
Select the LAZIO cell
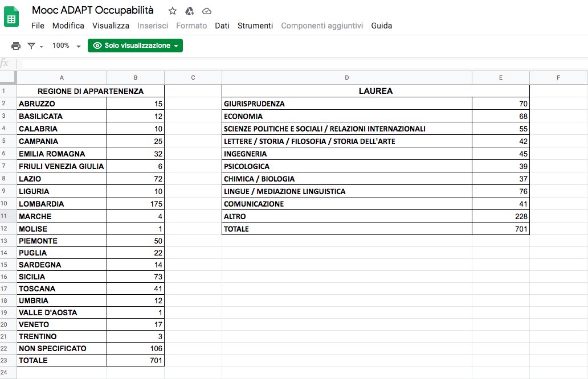pos(62,179)
